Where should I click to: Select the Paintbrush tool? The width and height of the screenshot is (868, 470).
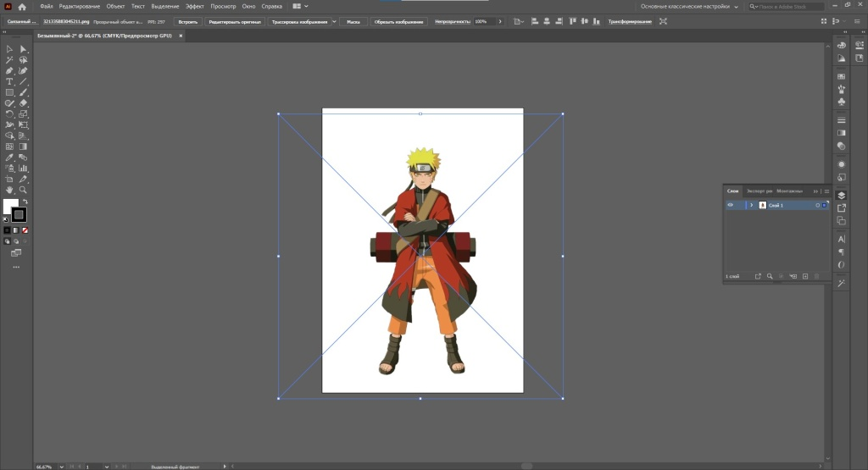click(23, 92)
